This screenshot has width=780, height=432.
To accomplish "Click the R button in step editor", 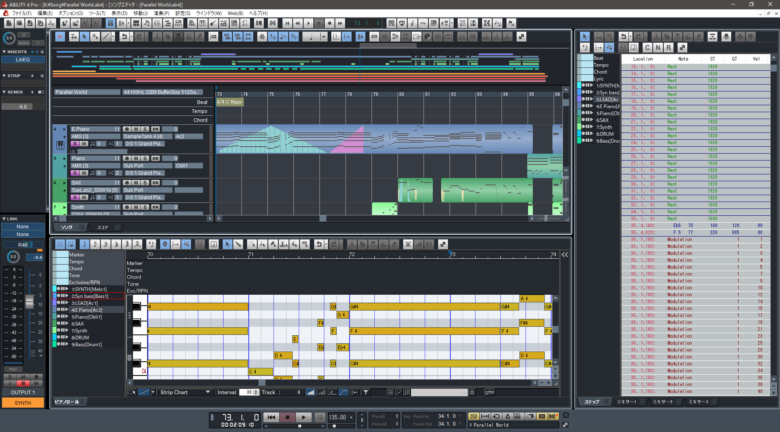I will (668, 46).
